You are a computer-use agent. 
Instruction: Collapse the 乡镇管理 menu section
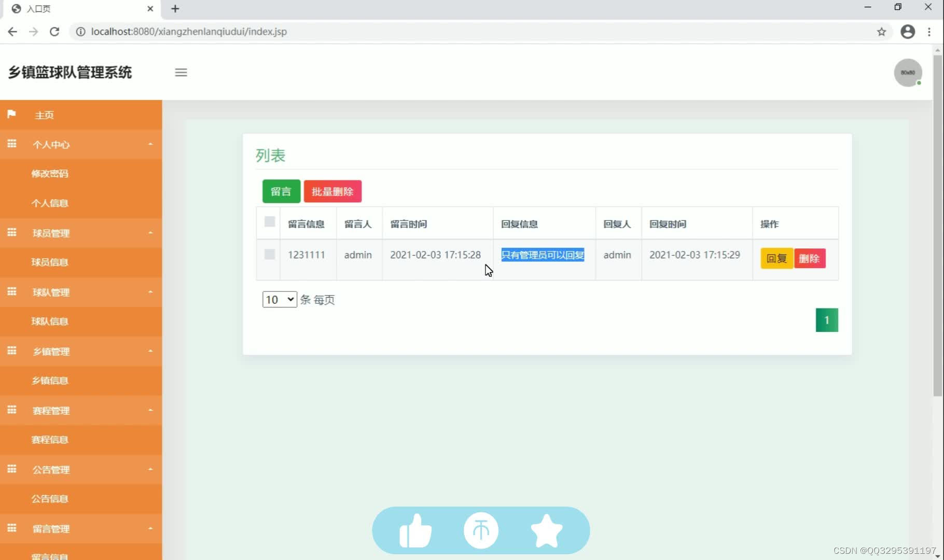(x=150, y=351)
